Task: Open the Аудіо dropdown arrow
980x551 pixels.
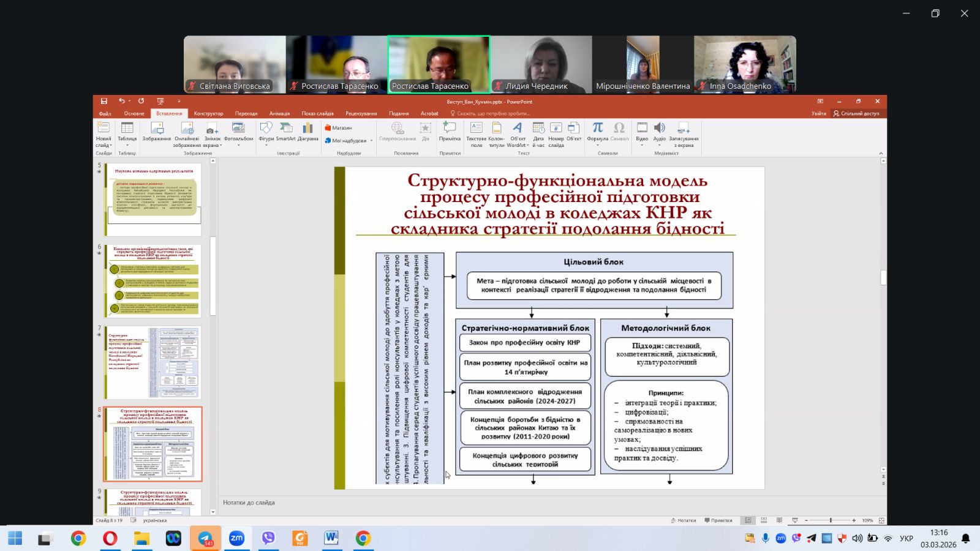Action: 659,146
